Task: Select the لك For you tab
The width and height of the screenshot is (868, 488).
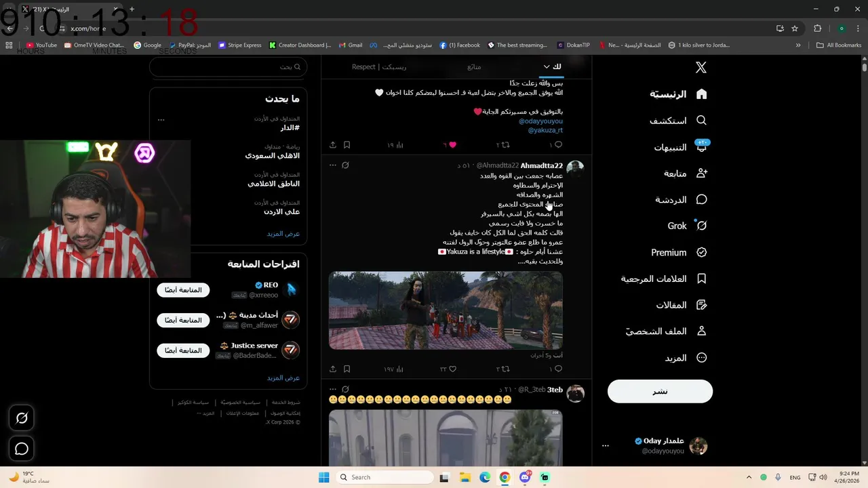Action: coord(557,66)
